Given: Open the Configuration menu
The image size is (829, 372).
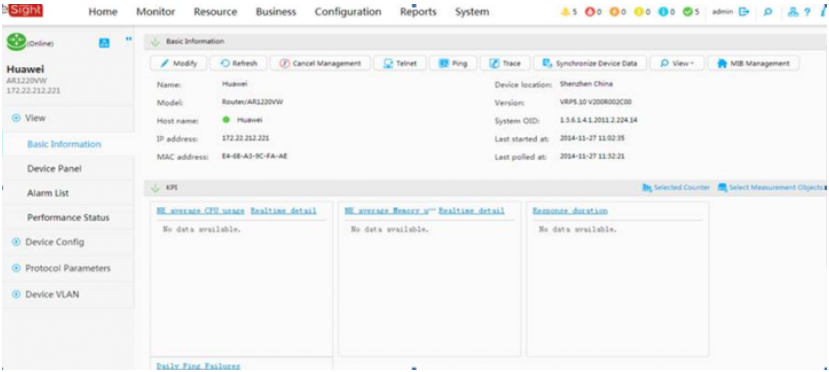Looking at the screenshot, I should (348, 12).
